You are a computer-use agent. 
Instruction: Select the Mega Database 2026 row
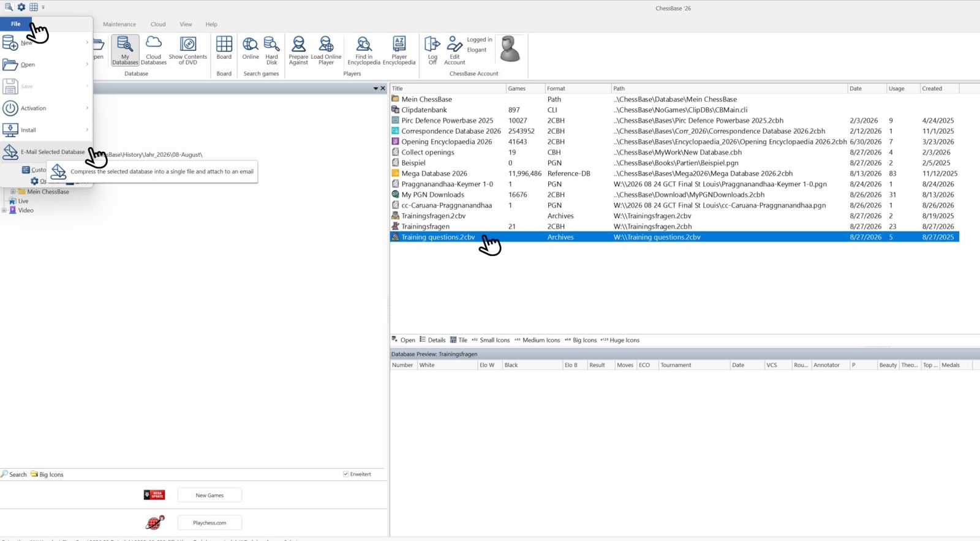(x=674, y=173)
